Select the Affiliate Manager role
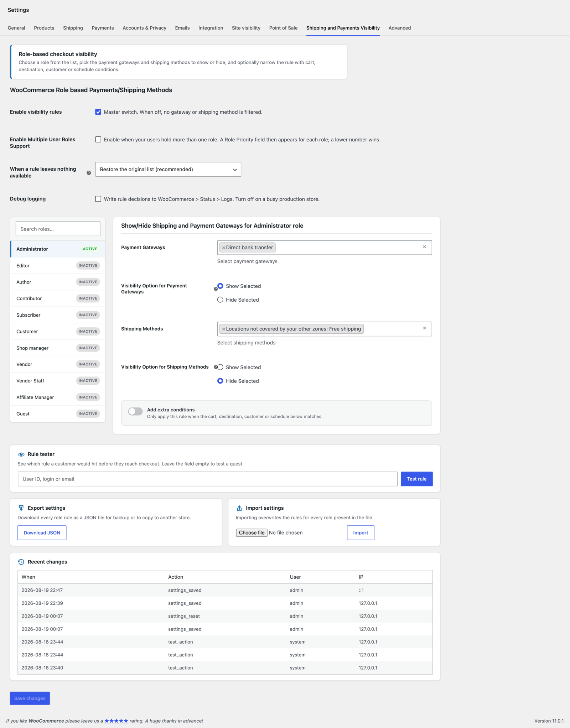This screenshot has height=728, width=570. click(58, 397)
